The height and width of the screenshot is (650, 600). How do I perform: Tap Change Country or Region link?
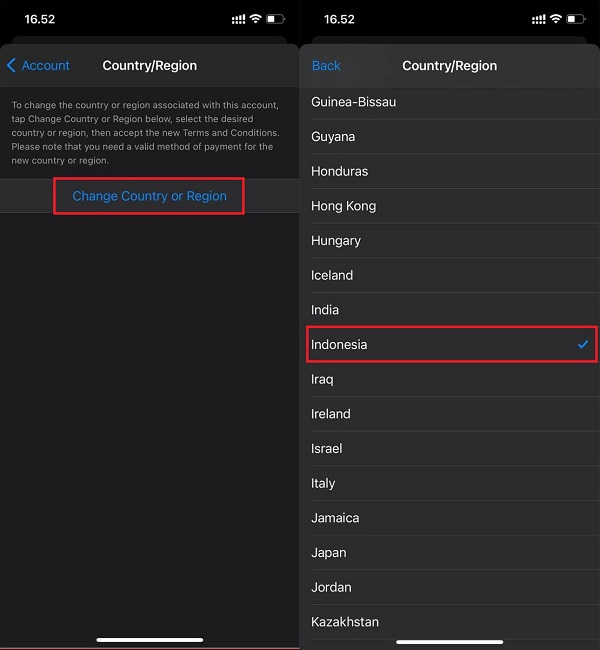149,196
